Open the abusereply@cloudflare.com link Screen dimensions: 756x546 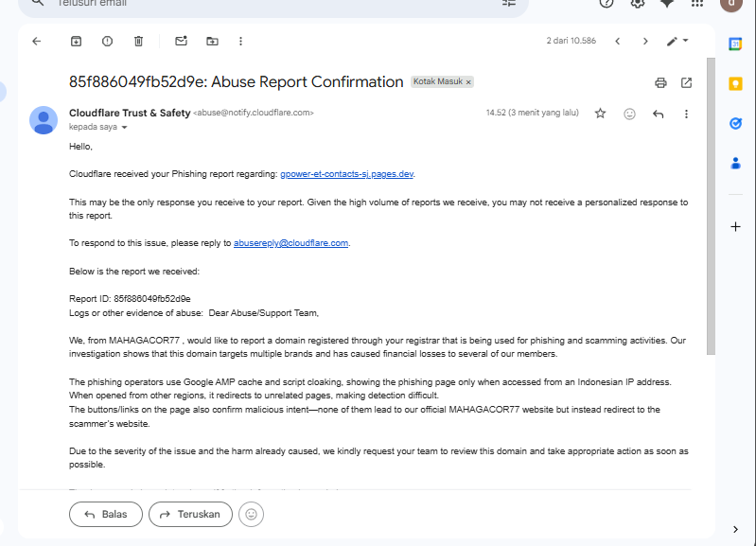click(x=291, y=243)
